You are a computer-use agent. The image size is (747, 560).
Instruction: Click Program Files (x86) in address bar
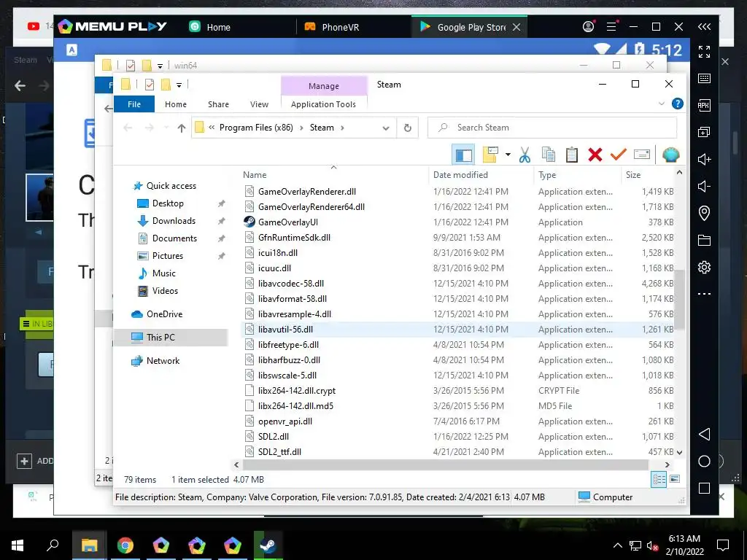click(x=256, y=128)
